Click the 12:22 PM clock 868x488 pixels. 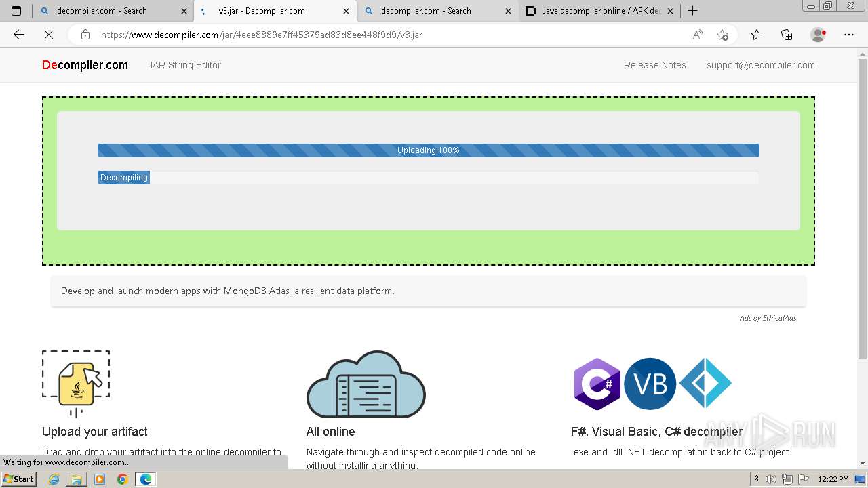pyautogui.click(x=833, y=479)
